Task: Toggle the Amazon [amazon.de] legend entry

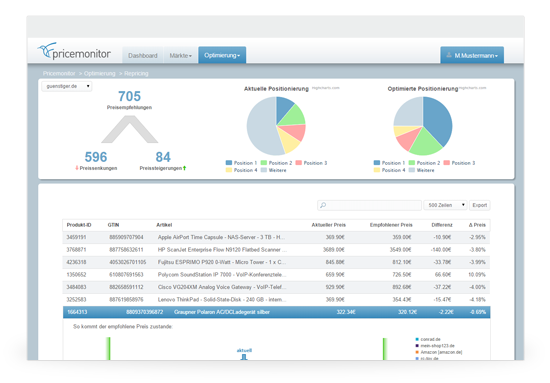Action: click(x=439, y=352)
